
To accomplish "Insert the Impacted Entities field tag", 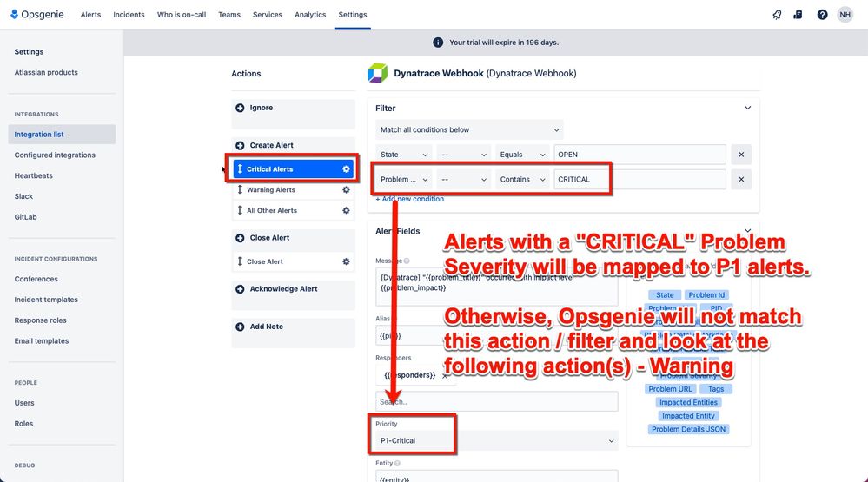I will [x=689, y=402].
